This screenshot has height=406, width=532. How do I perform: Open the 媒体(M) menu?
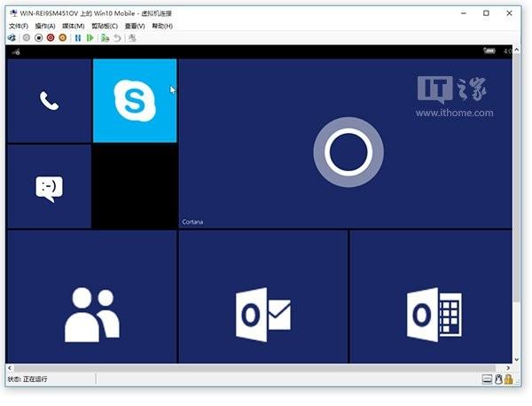click(x=74, y=26)
